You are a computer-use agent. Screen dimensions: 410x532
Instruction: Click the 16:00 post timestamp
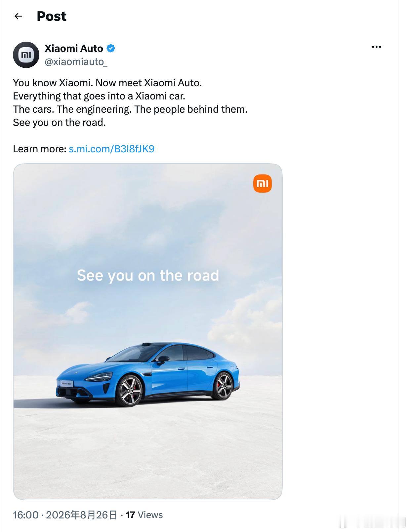coord(26,515)
